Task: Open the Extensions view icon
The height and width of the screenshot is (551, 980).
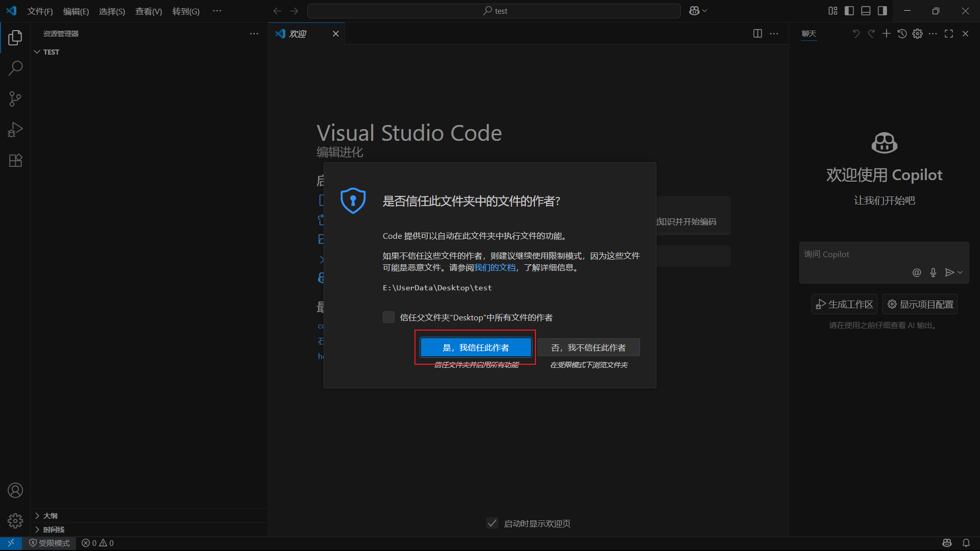Action: tap(15, 161)
